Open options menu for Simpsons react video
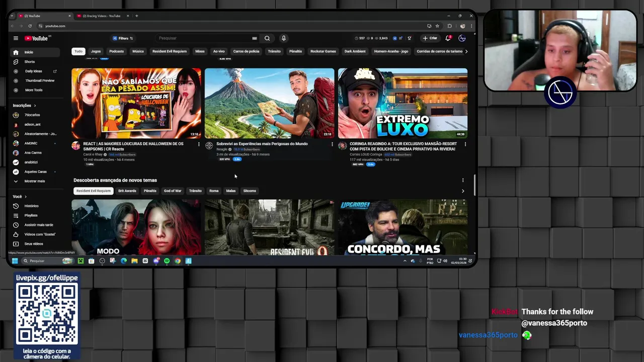The image size is (644, 362). point(198,144)
